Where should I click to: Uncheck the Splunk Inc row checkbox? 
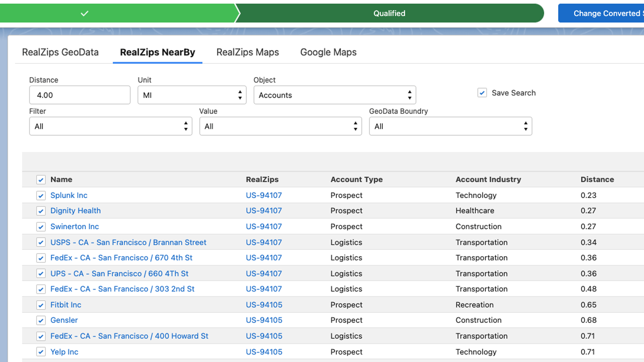(41, 195)
